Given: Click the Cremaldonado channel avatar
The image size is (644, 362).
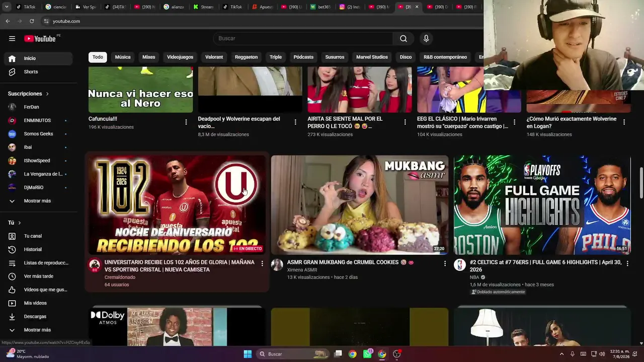Looking at the screenshot, I should coord(94,265).
